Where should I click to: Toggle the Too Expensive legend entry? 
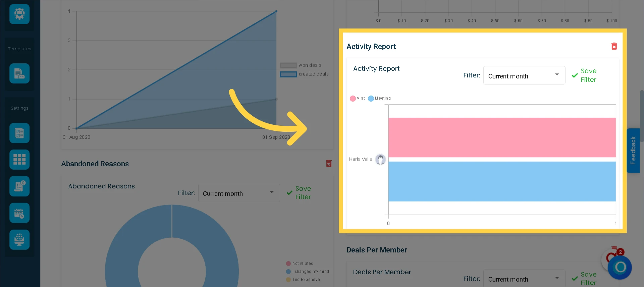303,280
